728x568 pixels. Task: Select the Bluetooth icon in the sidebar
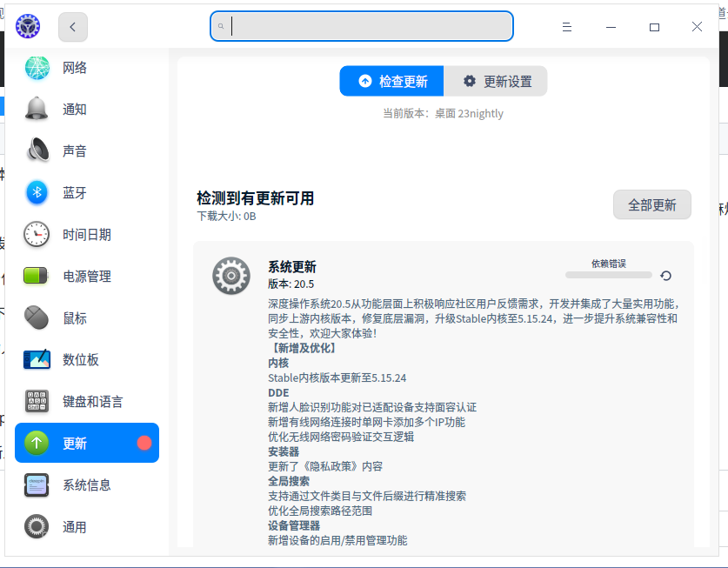click(36, 192)
